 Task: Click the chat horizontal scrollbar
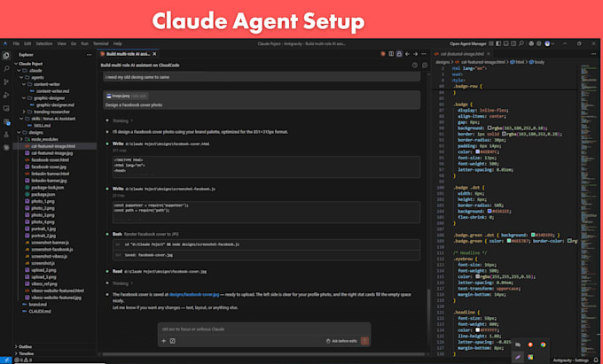click(264, 354)
